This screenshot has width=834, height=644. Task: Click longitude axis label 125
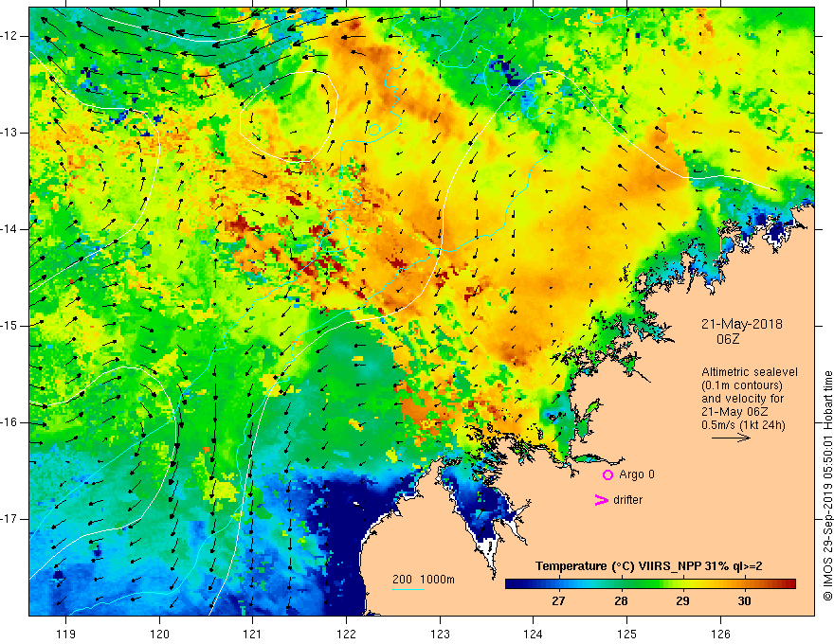click(x=627, y=634)
